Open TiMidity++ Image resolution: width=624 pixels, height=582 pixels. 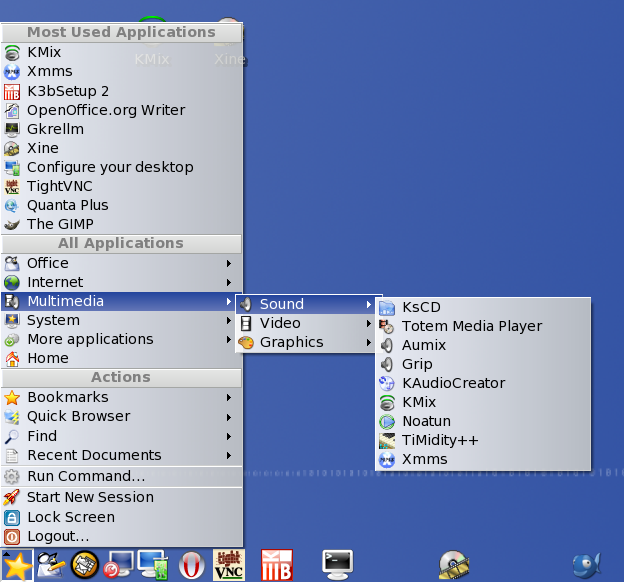(483, 441)
